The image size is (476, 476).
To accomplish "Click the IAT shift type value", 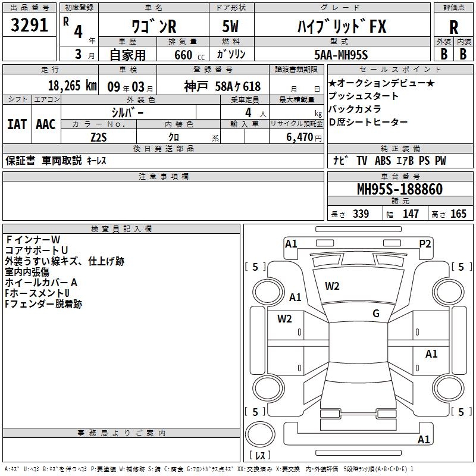I will [17, 124].
